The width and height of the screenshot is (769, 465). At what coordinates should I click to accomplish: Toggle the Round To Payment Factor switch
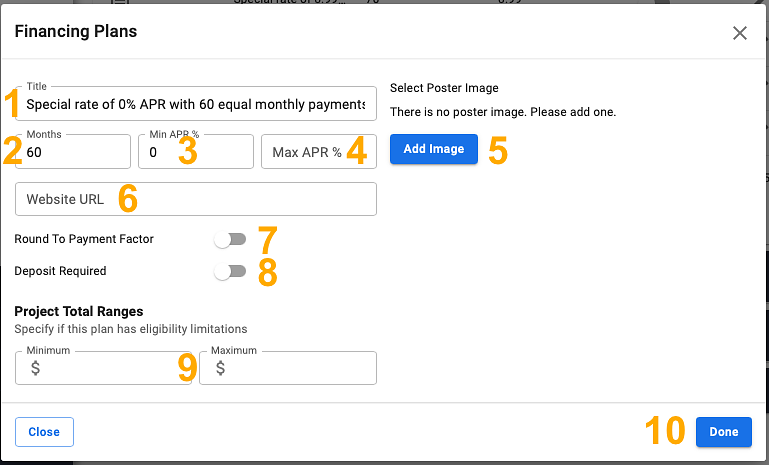point(230,239)
